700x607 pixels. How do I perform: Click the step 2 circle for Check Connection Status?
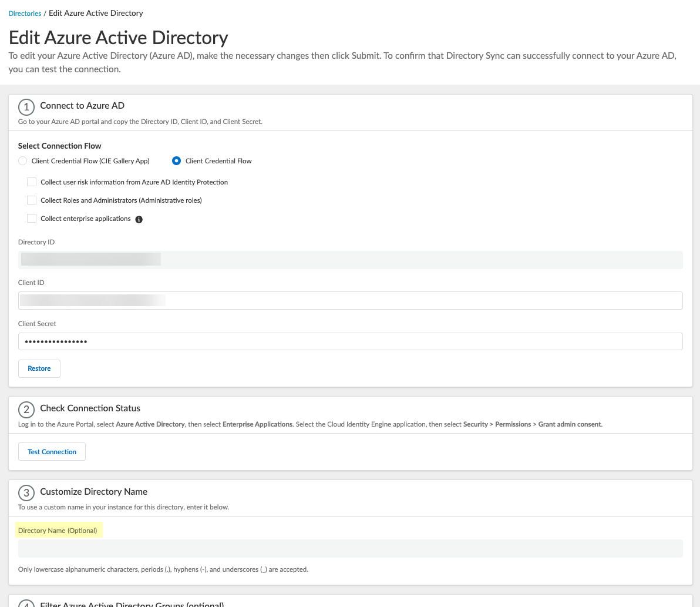pyautogui.click(x=26, y=408)
